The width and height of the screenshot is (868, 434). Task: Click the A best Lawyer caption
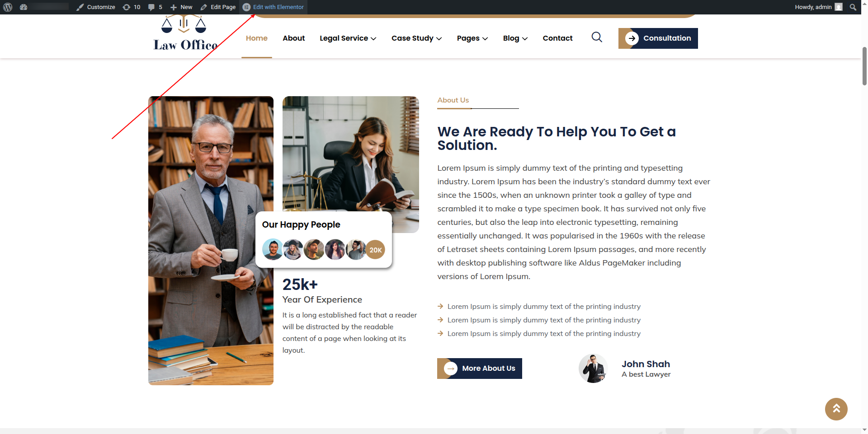point(646,374)
